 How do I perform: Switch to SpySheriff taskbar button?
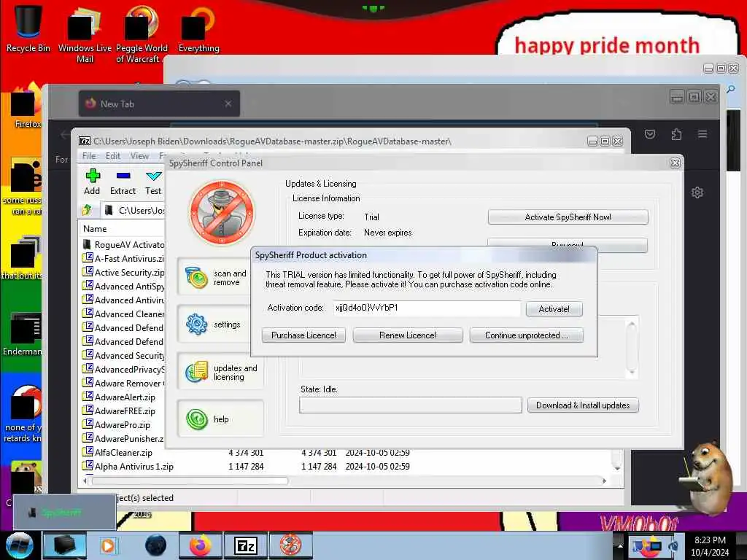point(290,545)
